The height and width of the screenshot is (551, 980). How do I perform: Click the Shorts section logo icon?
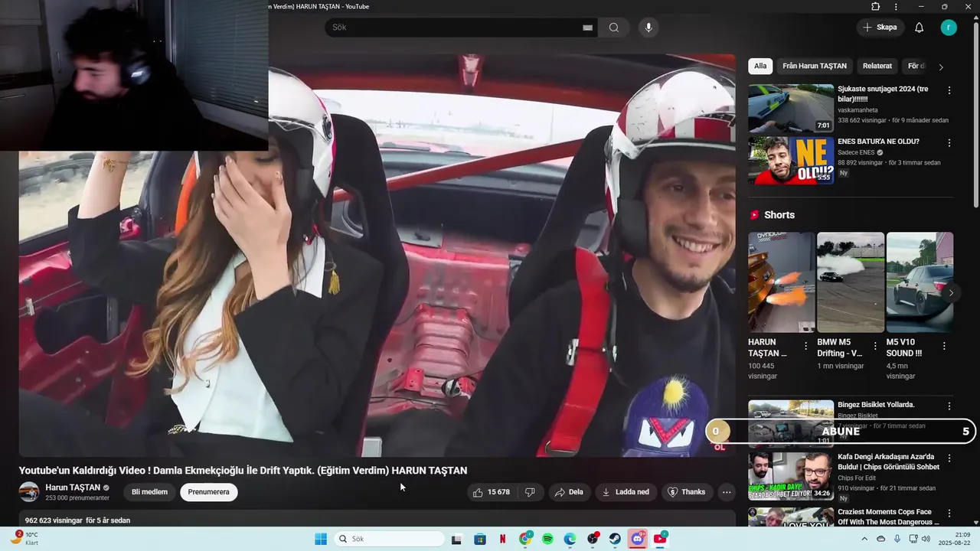754,215
